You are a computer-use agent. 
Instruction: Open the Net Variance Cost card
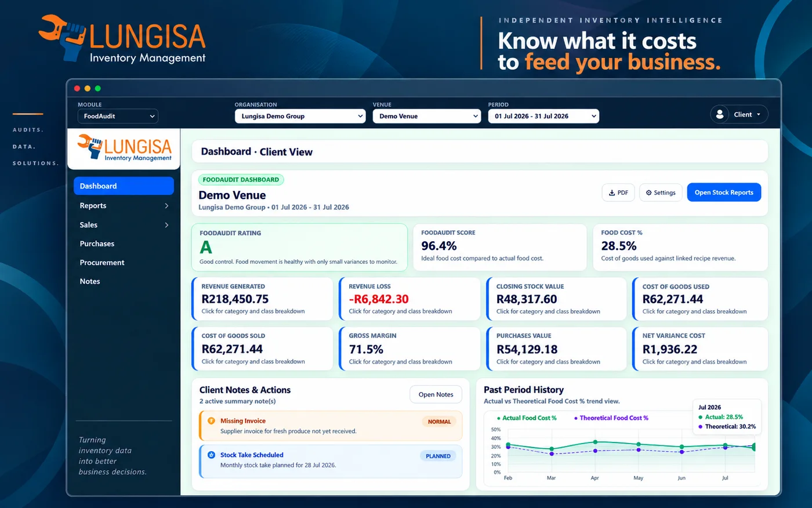(x=700, y=349)
